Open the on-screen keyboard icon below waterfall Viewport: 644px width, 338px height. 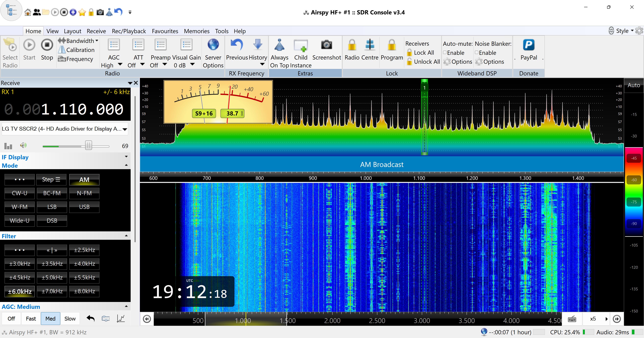tap(572, 319)
